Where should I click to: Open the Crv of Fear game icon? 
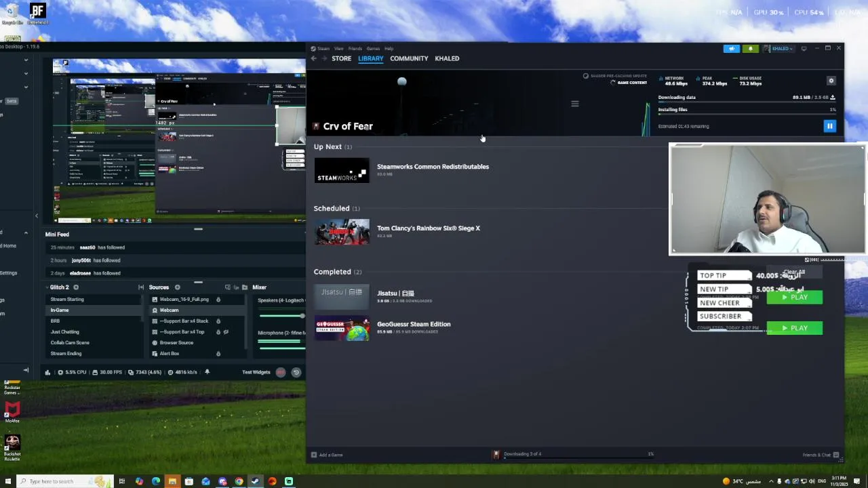click(316, 126)
